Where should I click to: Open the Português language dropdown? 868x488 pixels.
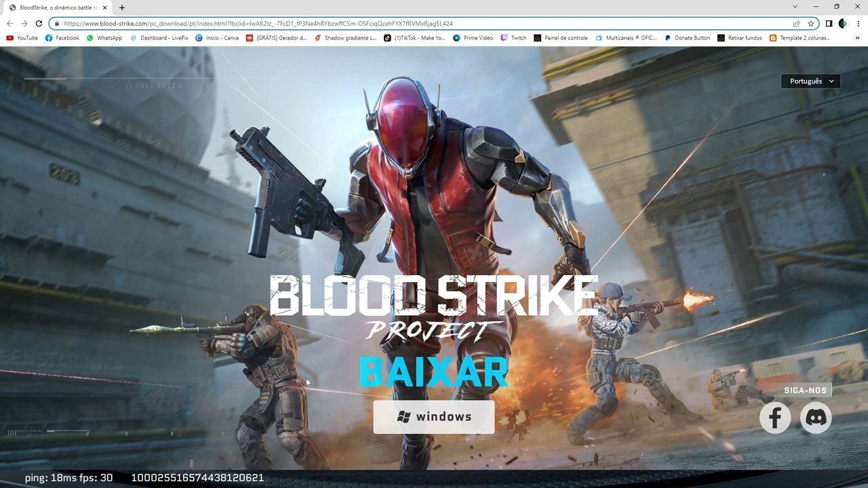click(810, 81)
